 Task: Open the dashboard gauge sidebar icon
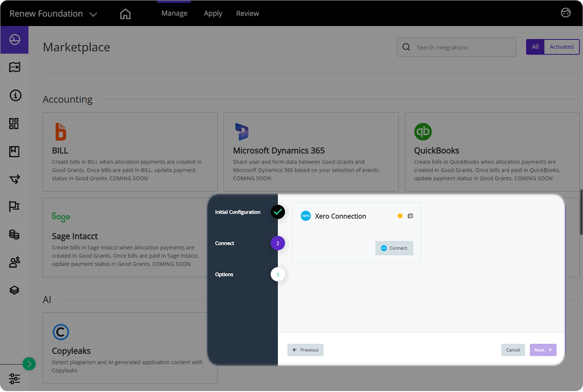15,40
